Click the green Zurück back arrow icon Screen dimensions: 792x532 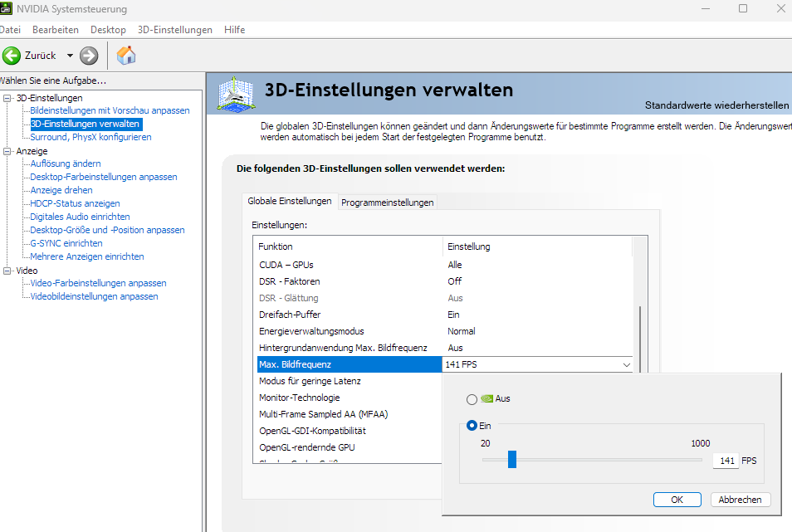(x=12, y=56)
